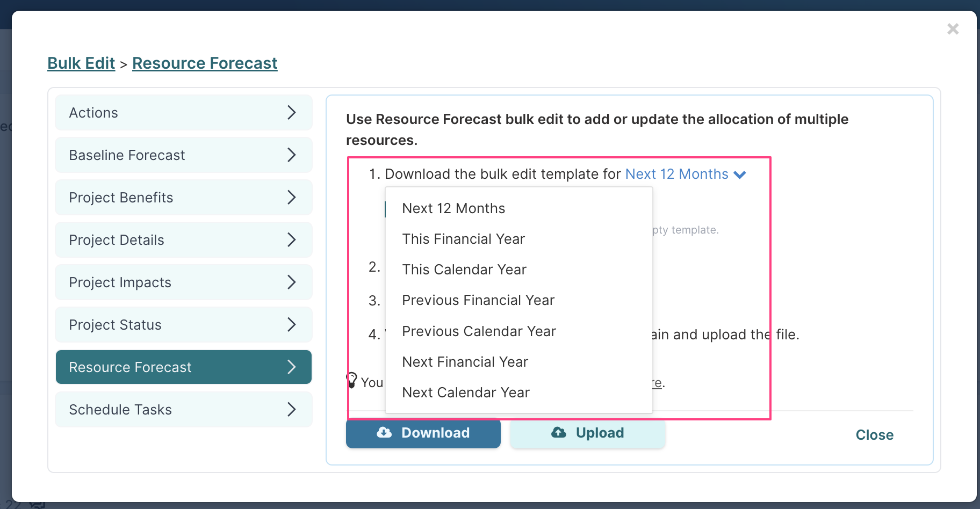Click the lightbulb tip icon
The width and height of the screenshot is (980, 509).
click(x=352, y=380)
